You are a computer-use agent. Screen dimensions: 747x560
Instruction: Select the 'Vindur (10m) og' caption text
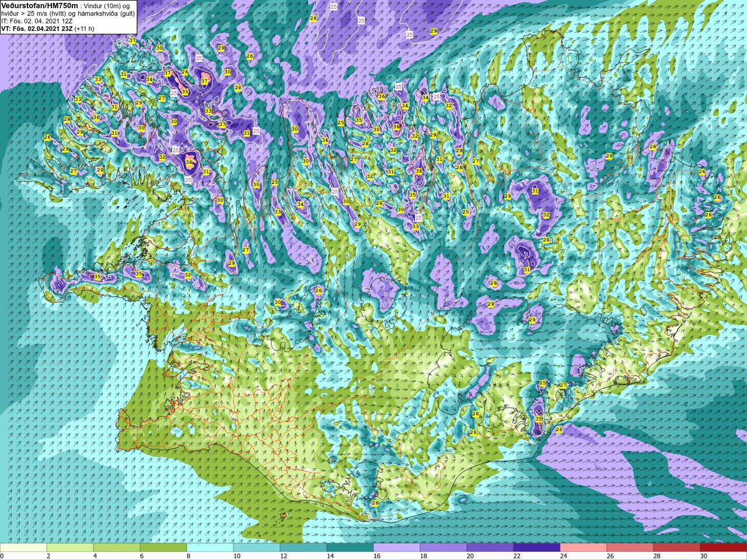click(x=107, y=5)
